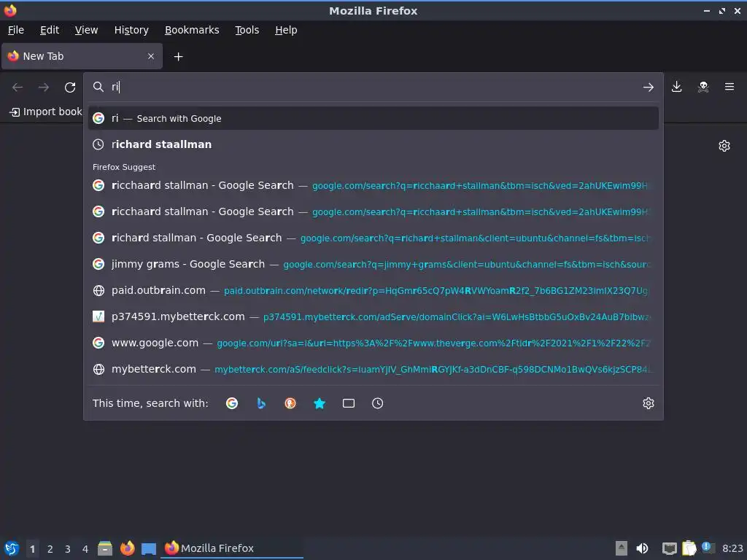Click in the address bar text field
This screenshot has height=560, width=747.
pyautogui.click(x=374, y=87)
